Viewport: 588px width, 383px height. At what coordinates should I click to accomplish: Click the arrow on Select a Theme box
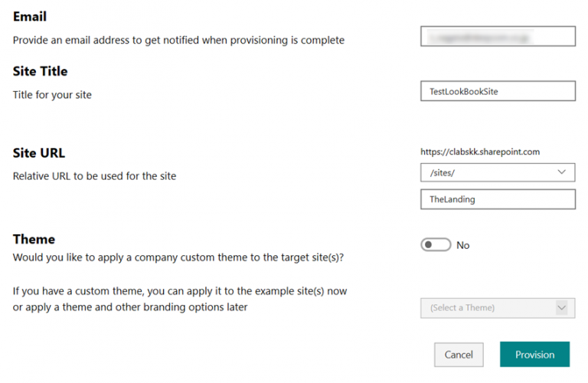tap(563, 308)
